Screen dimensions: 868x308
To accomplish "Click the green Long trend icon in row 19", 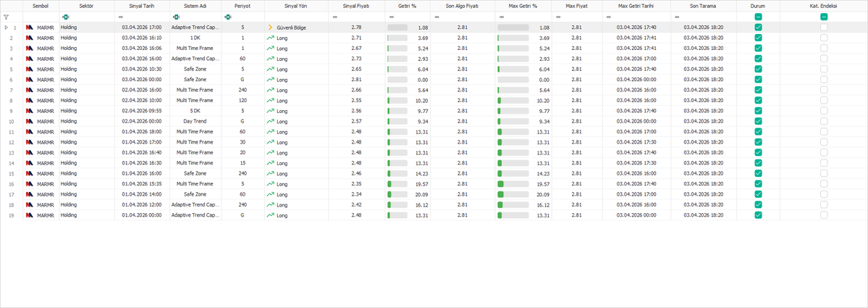I will pos(270,215).
